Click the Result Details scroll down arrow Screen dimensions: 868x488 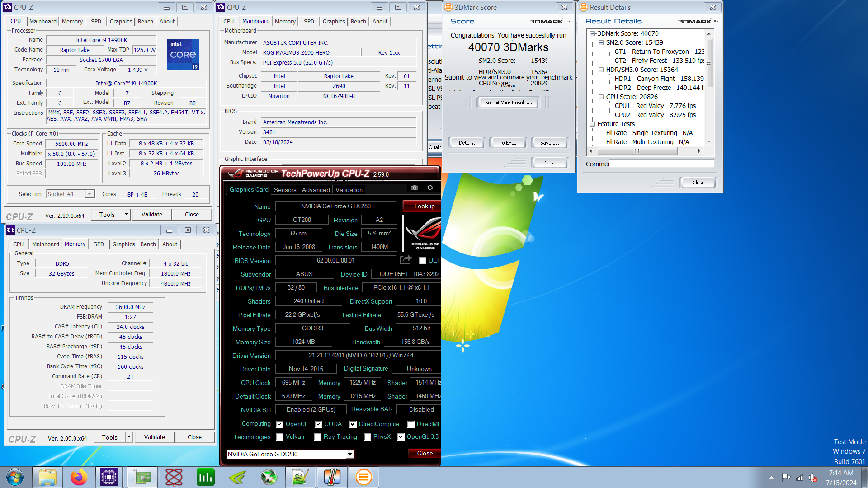709,142
